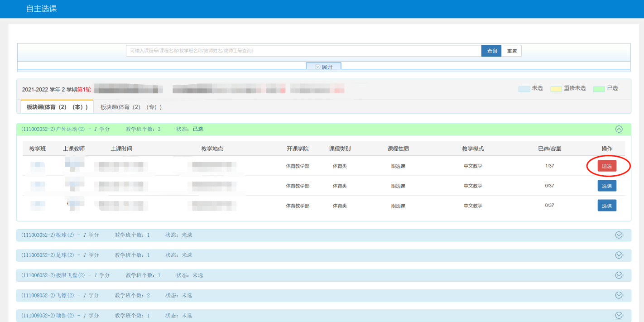The width and height of the screenshot is (644, 322).
Task: Expand the 瑜伽(2) course row chevron
Action: click(619, 315)
